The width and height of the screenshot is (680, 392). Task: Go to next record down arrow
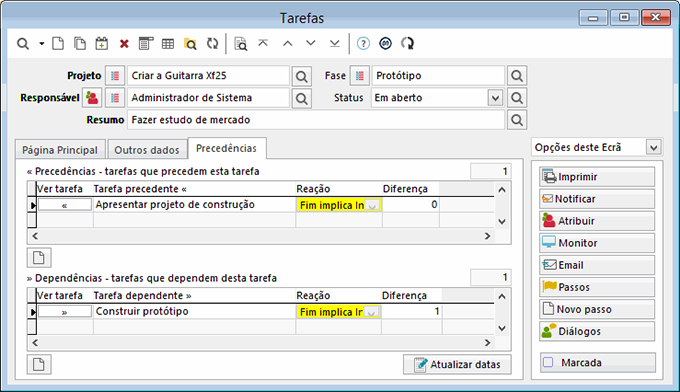click(x=311, y=43)
